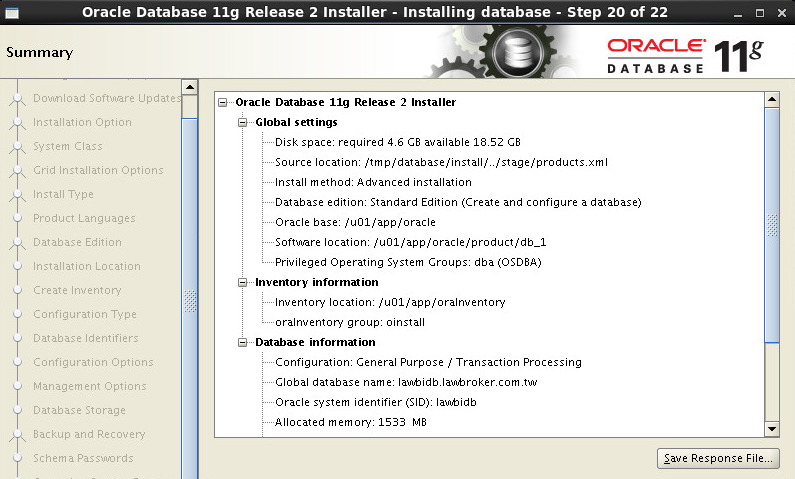Viewport: 795px width, 479px height.
Task: Click step marker beside Database Identifiers
Action: pyautogui.click(x=18, y=338)
